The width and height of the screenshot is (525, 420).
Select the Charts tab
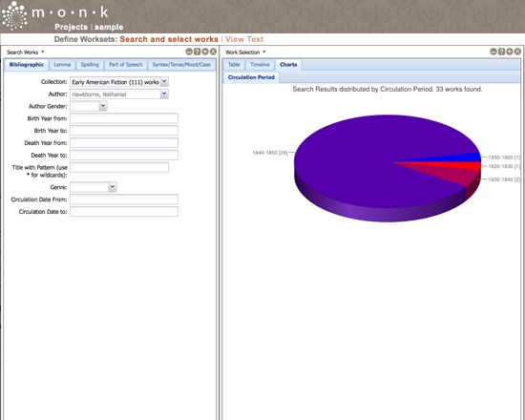click(x=288, y=65)
